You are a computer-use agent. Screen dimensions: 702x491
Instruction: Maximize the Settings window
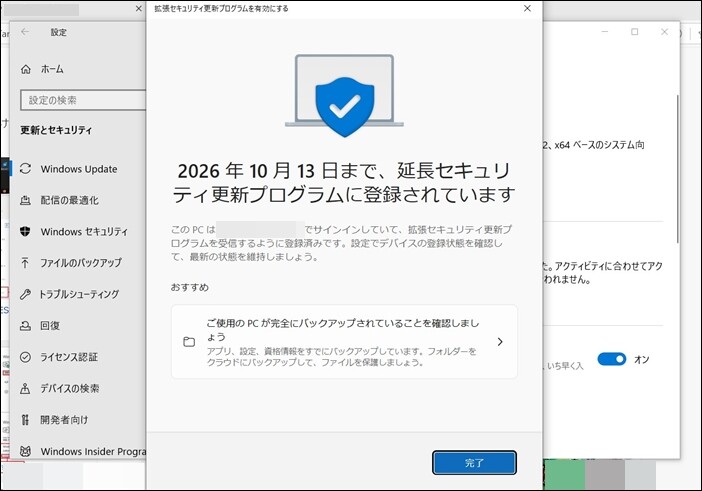coord(634,32)
